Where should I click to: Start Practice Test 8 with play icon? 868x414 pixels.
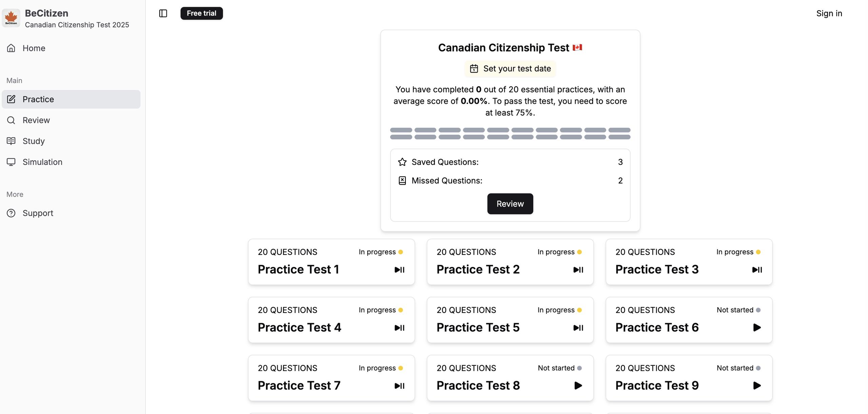click(x=578, y=386)
